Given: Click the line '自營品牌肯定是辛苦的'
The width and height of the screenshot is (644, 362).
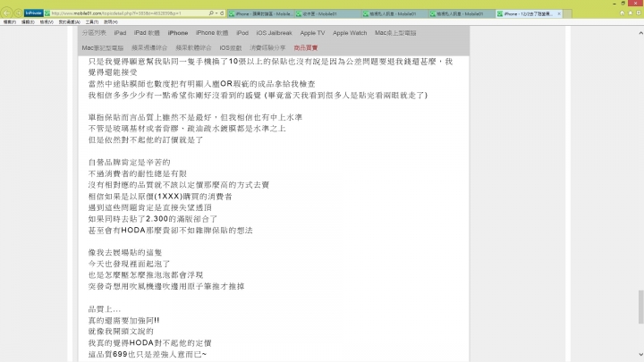Looking at the screenshot, I should click(x=130, y=163).
